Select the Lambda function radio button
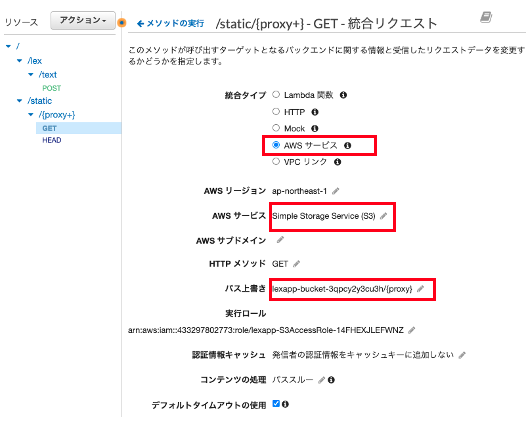Screen dimensions: 530x423 [x=276, y=95]
